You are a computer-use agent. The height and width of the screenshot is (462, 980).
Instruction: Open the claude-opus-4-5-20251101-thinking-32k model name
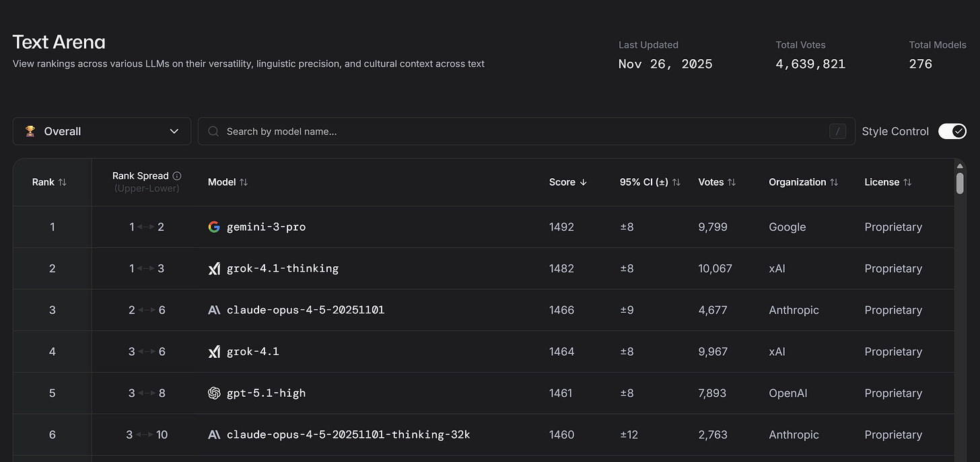point(349,435)
